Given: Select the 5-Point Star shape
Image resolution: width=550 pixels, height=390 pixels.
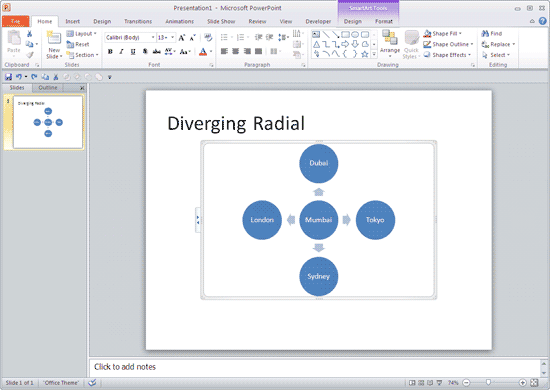Looking at the screenshot, I should pos(365,54).
